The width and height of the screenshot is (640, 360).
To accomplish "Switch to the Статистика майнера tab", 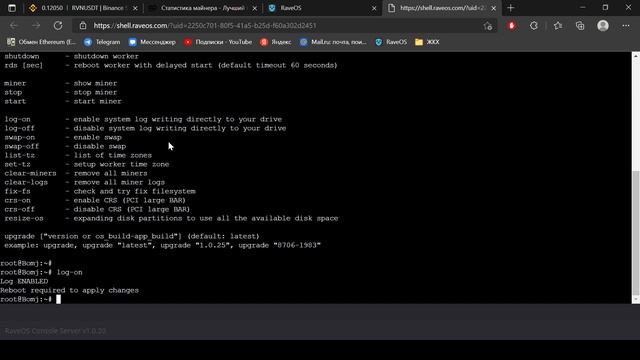I will (202, 8).
